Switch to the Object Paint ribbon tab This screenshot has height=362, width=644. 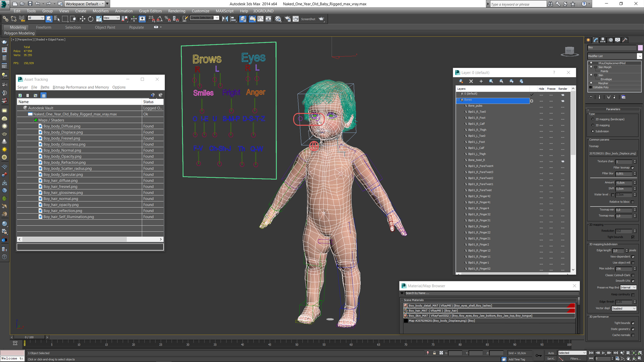pos(105,27)
